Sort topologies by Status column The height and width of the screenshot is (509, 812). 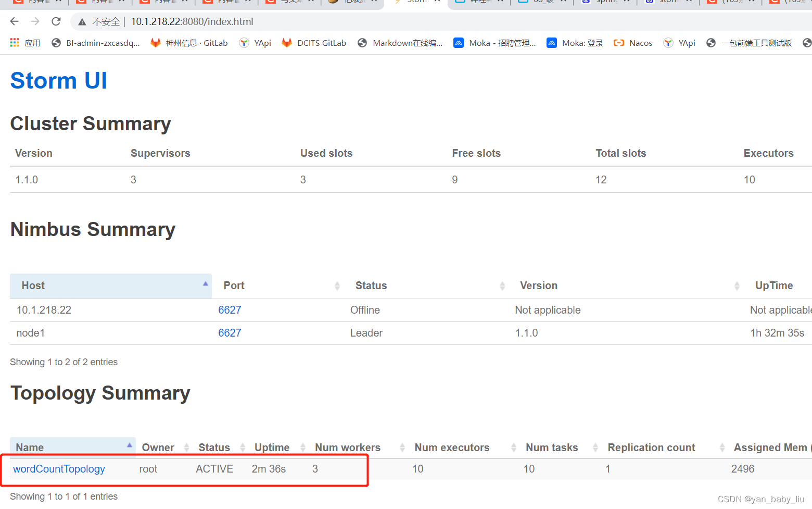tap(221, 448)
